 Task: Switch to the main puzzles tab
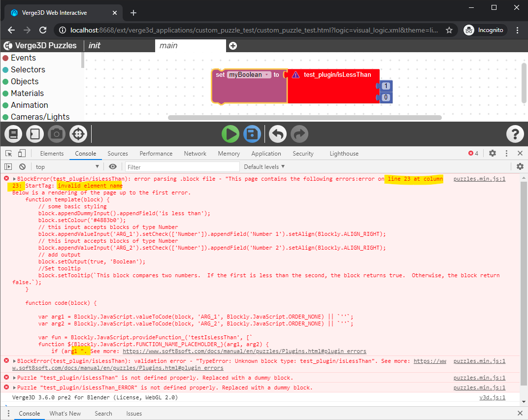pyautogui.click(x=190, y=46)
